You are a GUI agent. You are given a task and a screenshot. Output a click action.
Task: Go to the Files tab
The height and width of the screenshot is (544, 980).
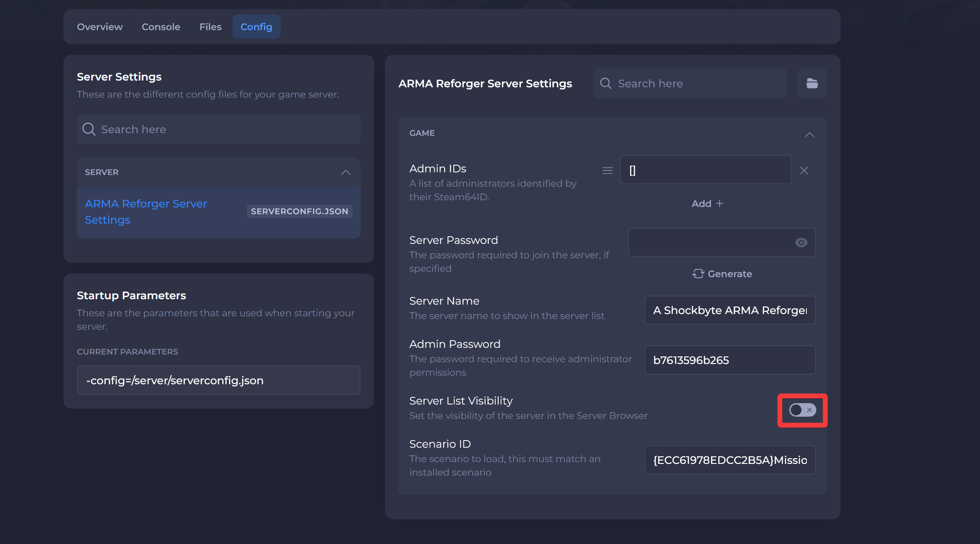pyautogui.click(x=210, y=27)
